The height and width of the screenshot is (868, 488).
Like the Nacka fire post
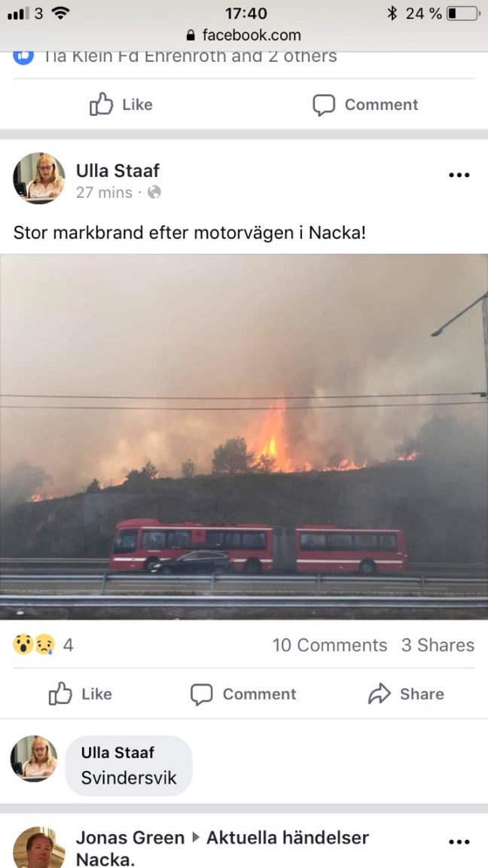point(81,693)
